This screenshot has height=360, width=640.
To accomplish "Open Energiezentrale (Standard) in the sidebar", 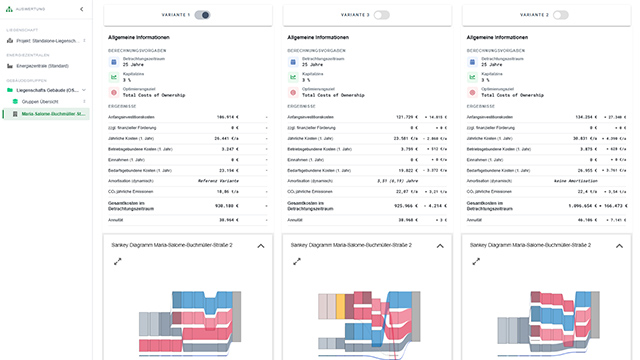I will point(42,66).
